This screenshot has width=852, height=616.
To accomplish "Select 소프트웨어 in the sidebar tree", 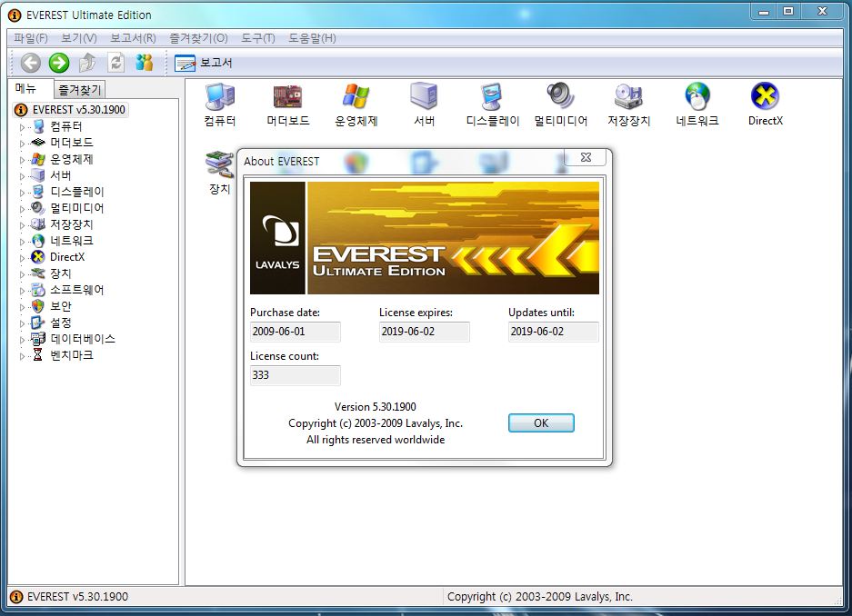I will 76,290.
